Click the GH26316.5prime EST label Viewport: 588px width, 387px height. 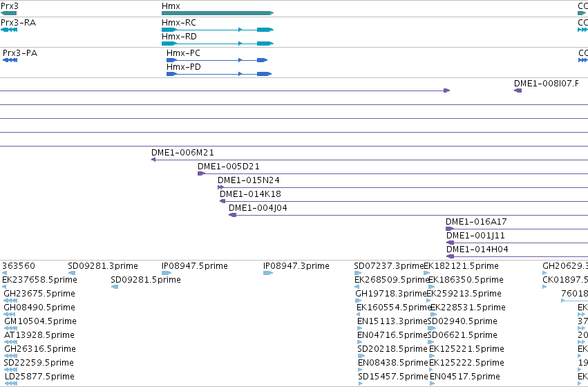(40, 350)
